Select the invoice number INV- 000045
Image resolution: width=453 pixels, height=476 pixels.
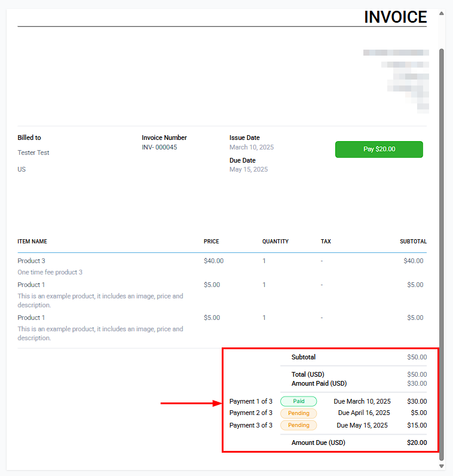[159, 147]
